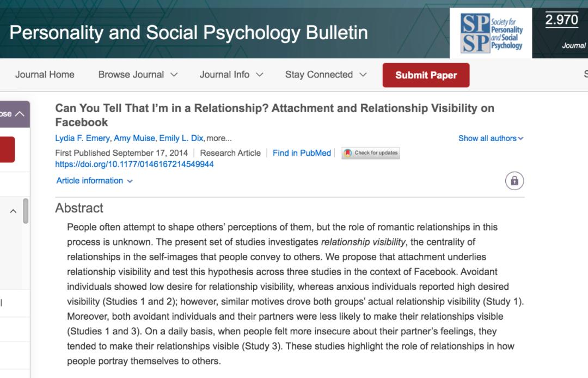Go to Journal Home
This screenshot has width=588, height=378.
pos(45,75)
